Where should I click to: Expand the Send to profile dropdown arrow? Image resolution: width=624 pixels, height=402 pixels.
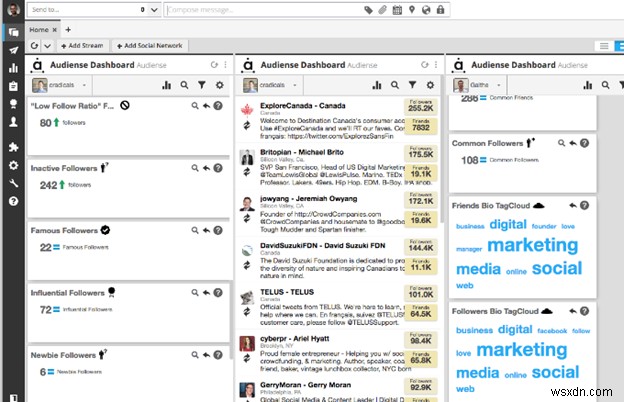click(x=154, y=10)
